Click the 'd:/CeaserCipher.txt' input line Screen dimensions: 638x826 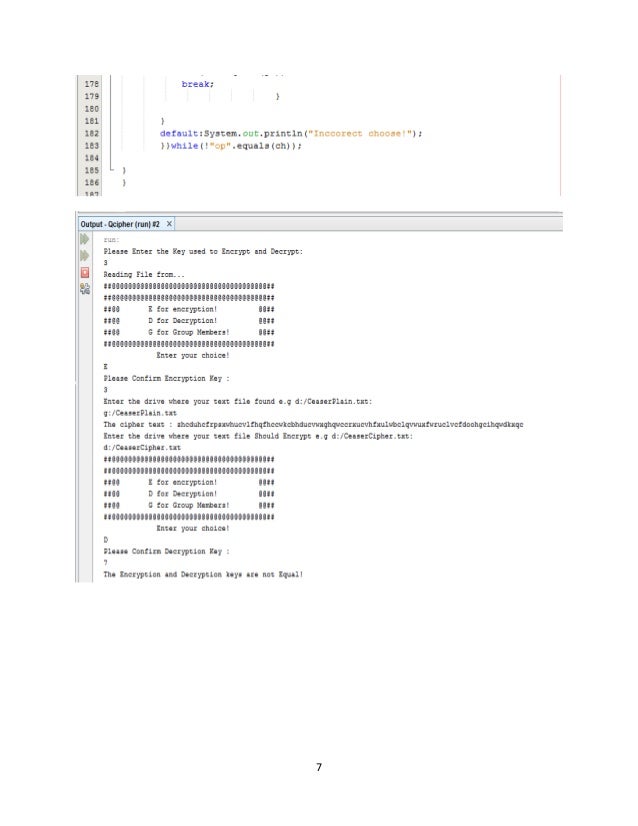142,448
